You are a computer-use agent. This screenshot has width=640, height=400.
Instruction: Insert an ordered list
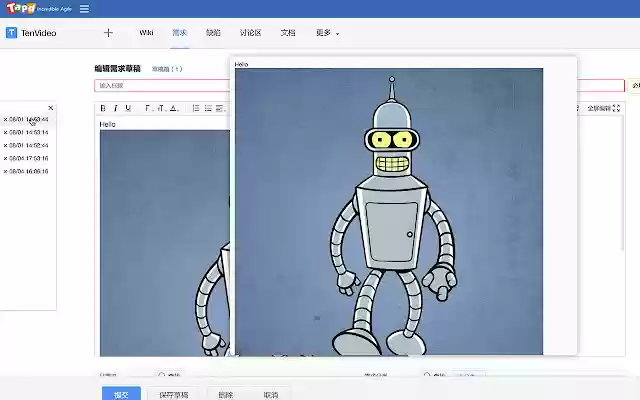196,108
